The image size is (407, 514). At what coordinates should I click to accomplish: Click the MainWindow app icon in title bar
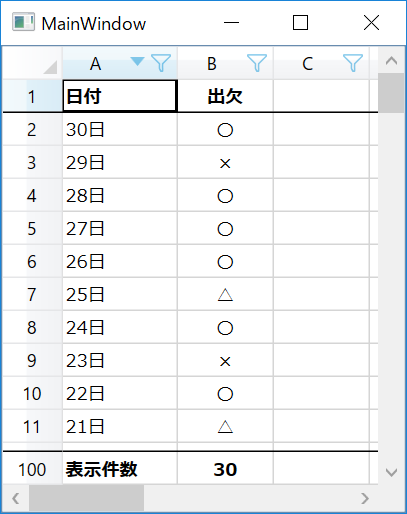23,22
